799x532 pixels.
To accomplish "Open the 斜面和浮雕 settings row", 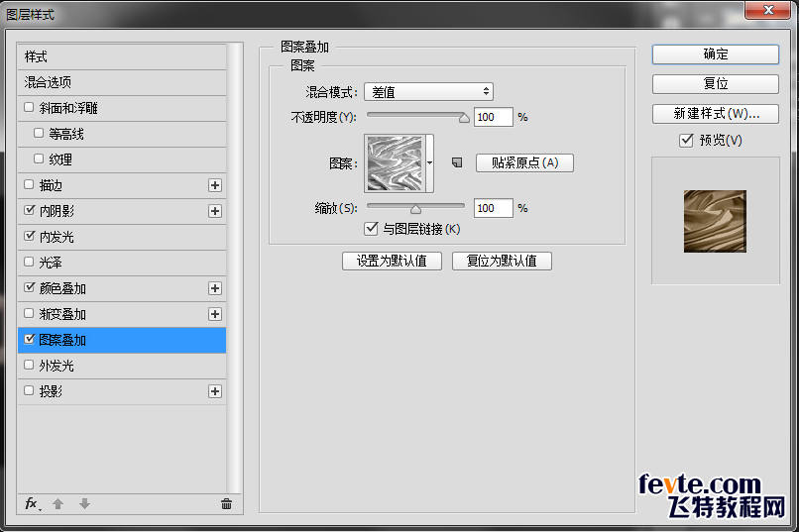I will coord(122,108).
